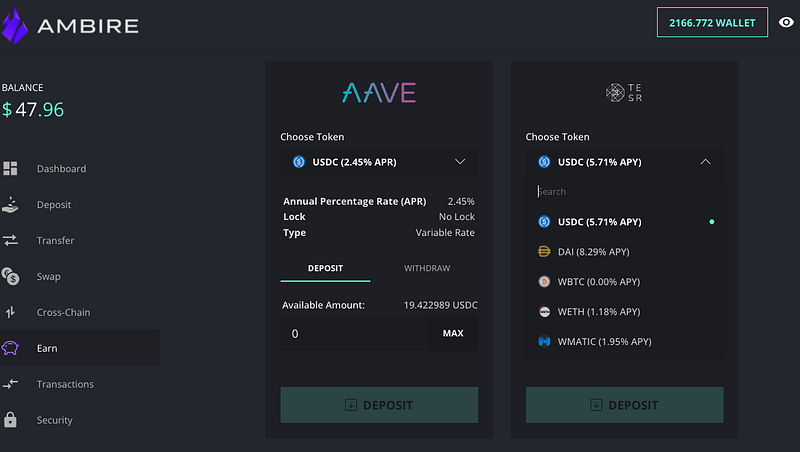Click the Transfer arrows icon

tap(10, 240)
